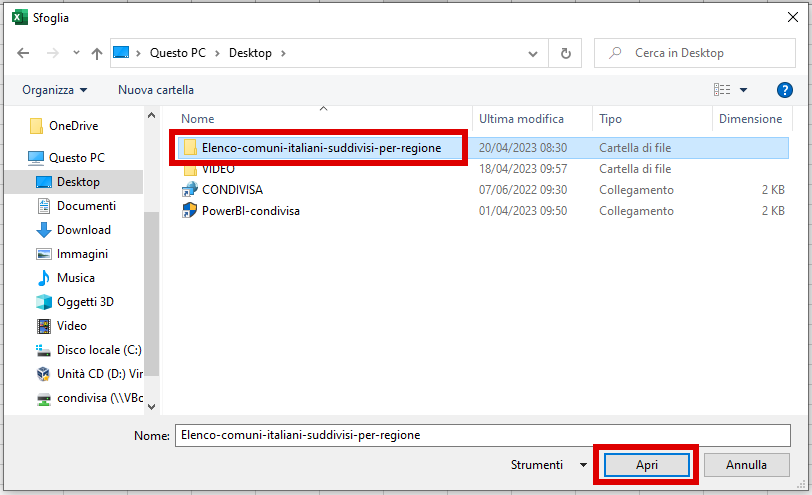This screenshot has width=812, height=495.
Task: Click the Immagini picture icon
Action: click(44, 254)
